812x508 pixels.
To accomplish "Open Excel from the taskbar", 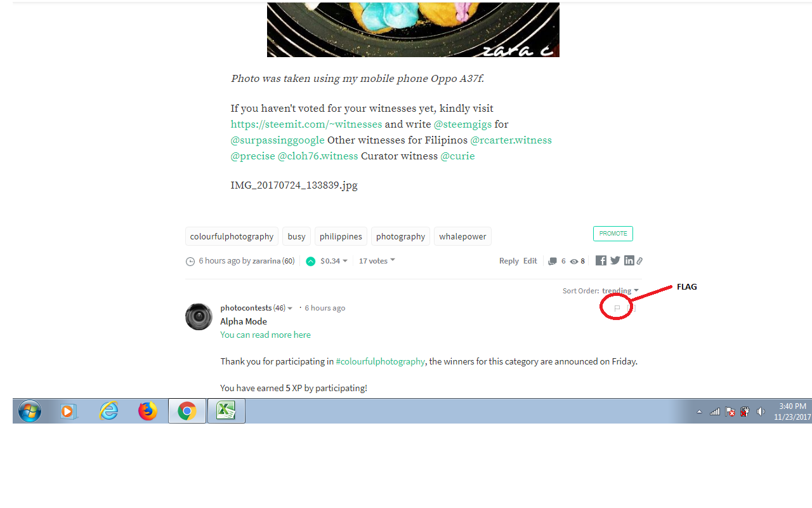I will tap(226, 411).
